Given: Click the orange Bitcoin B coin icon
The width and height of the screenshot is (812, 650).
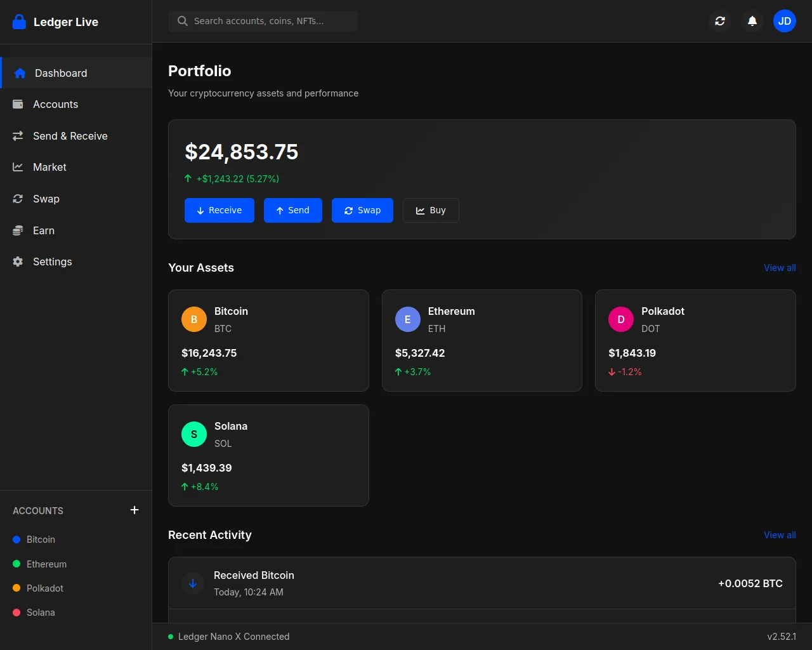Looking at the screenshot, I should click(194, 319).
